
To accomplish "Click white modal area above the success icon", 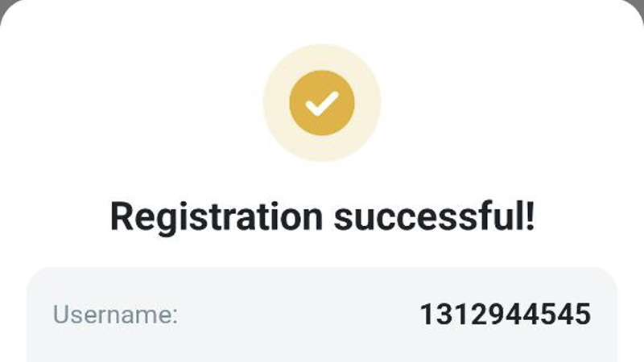I will (322, 23).
